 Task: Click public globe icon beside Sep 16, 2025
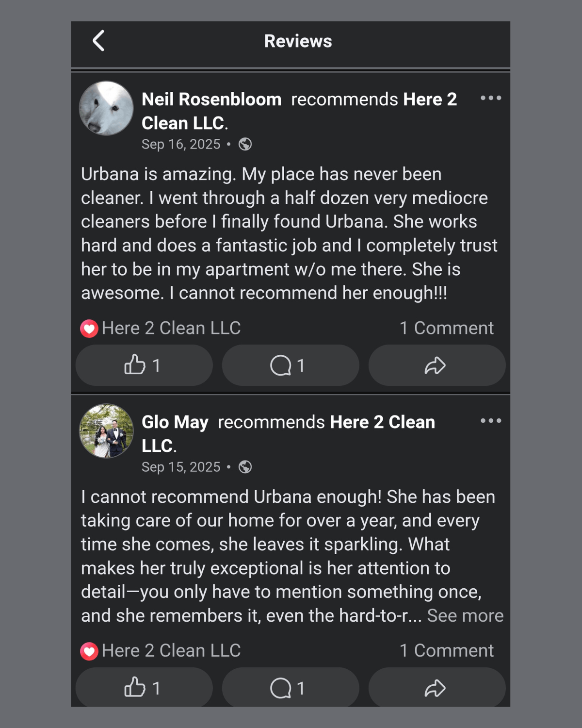click(x=245, y=144)
